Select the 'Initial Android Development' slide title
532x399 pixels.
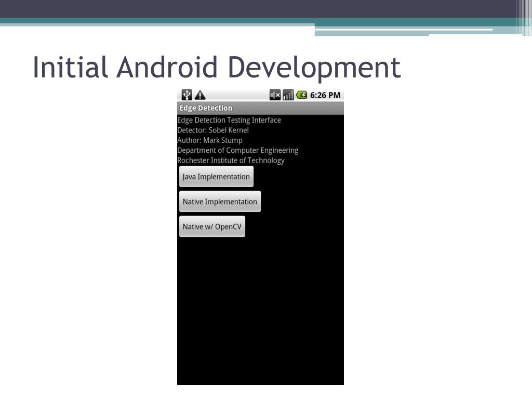pos(217,67)
